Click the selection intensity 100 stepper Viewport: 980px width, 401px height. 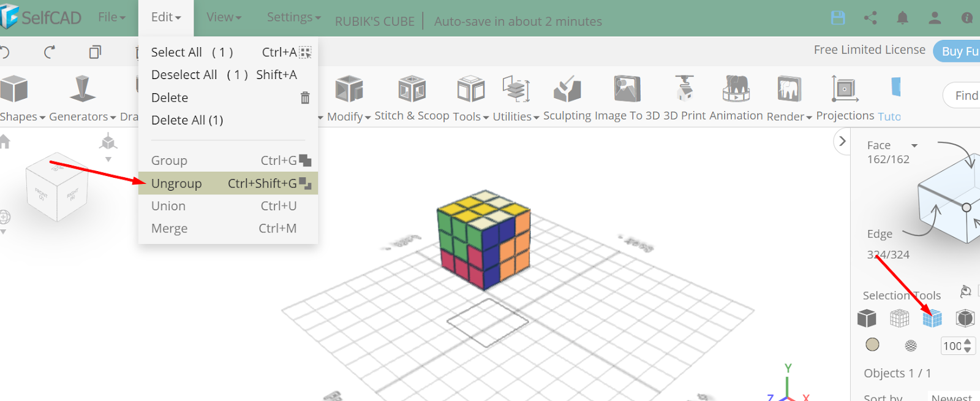[x=958, y=346]
